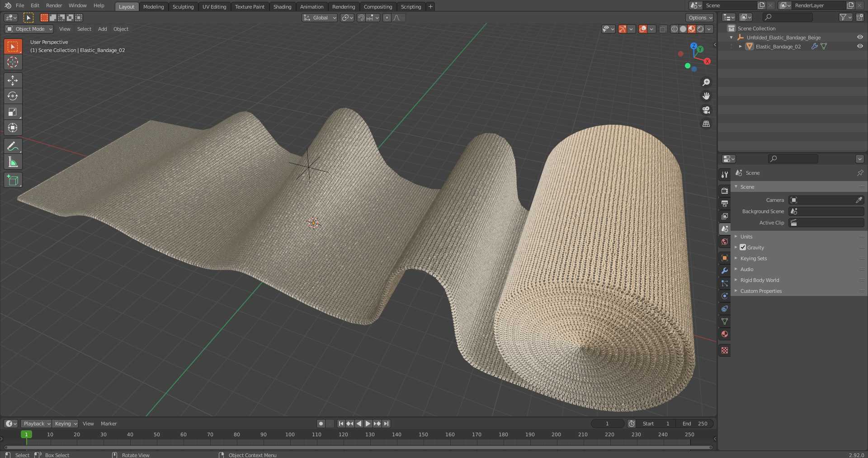Hide Elastic_Bandage_02 using its eye icon
868x458 pixels.
click(x=860, y=47)
